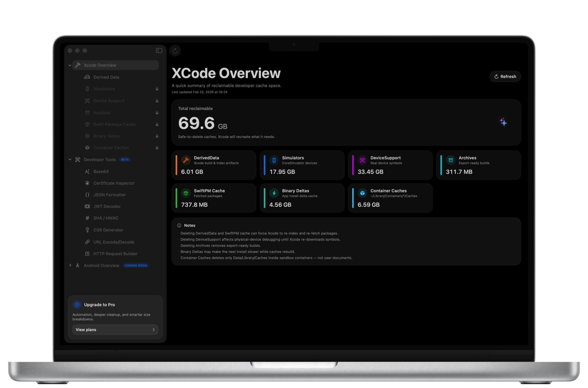588x388 pixels.
Task: Click the DerivedData hammer icon
Action: click(x=186, y=160)
